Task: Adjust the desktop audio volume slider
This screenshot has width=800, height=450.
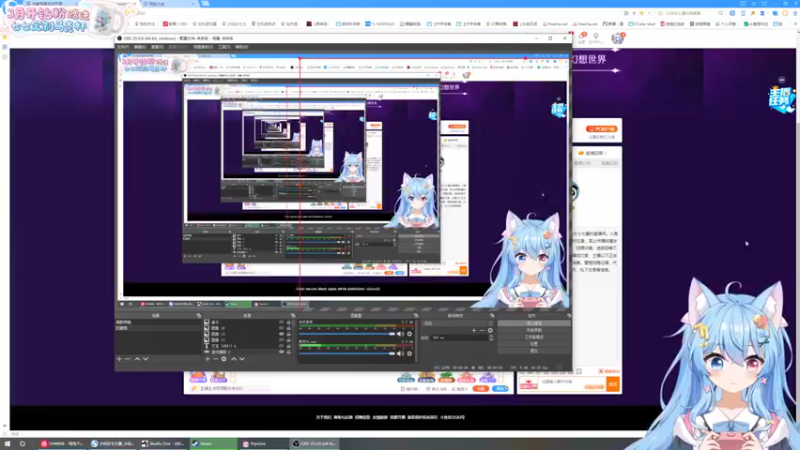Action: coord(347,334)
